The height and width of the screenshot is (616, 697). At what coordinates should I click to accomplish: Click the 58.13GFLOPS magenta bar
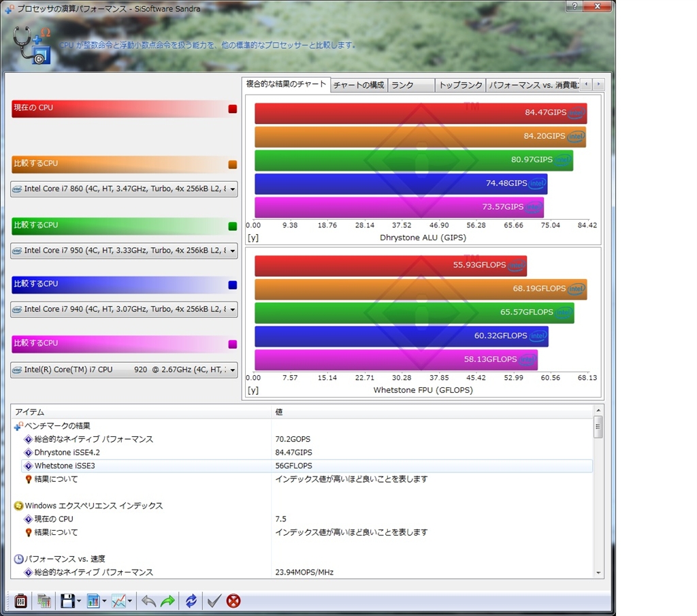[x=396, y=360]
